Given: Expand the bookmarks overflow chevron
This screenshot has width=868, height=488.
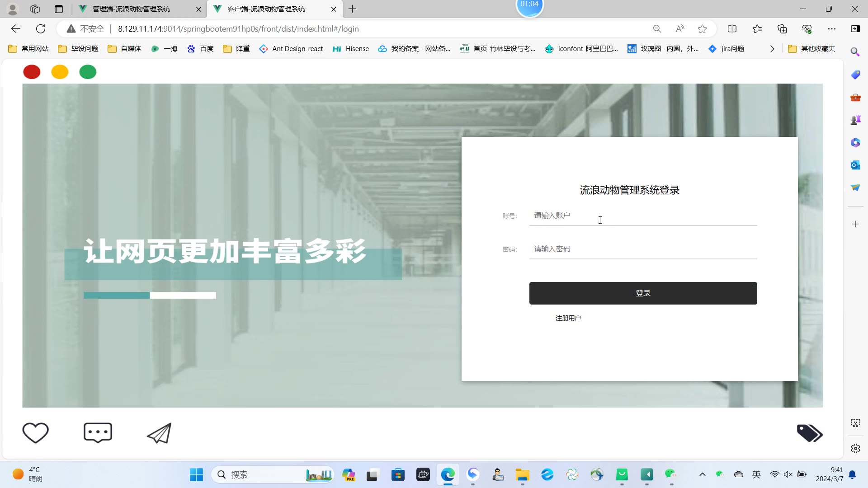Looking at the screenshot, I should pyautogui.click(x=772, y=49).
